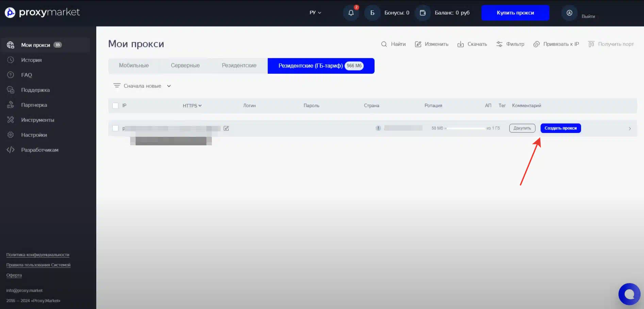
Task: Click the Мои прокси globe icon
Action: pos(11,45)
